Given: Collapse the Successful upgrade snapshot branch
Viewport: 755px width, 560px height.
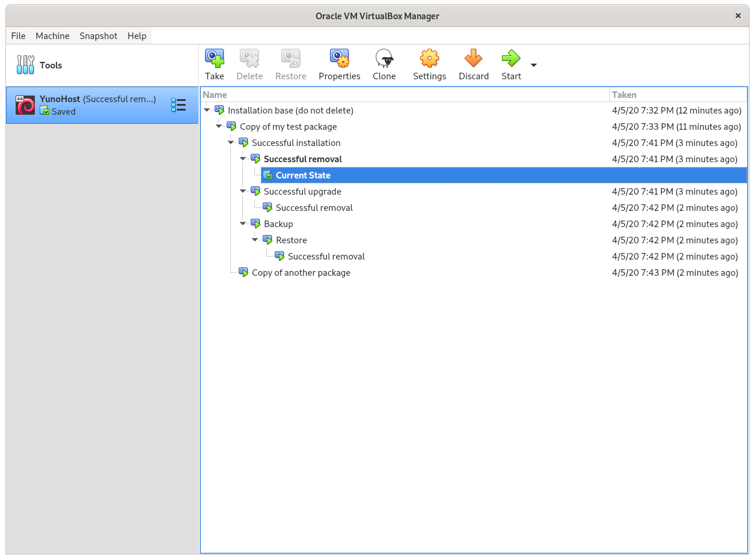Looking at the screenshot, I should pyautogui.click(x=243, y=192).
